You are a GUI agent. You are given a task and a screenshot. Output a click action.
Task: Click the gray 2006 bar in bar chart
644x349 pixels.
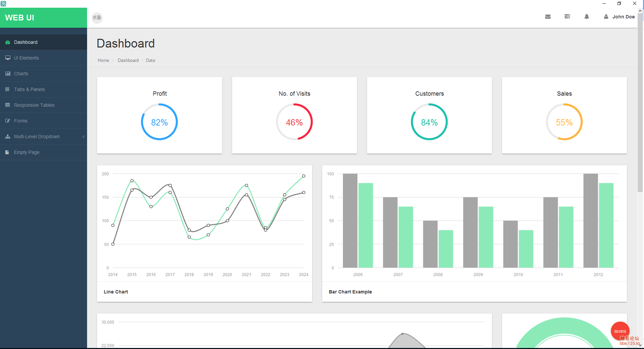click(350, 221)
